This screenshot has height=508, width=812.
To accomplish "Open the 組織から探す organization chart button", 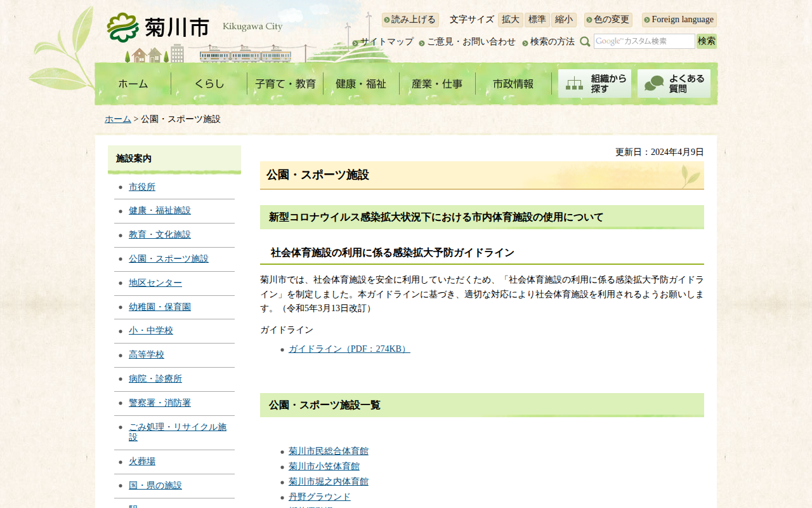I will point(594,84).
